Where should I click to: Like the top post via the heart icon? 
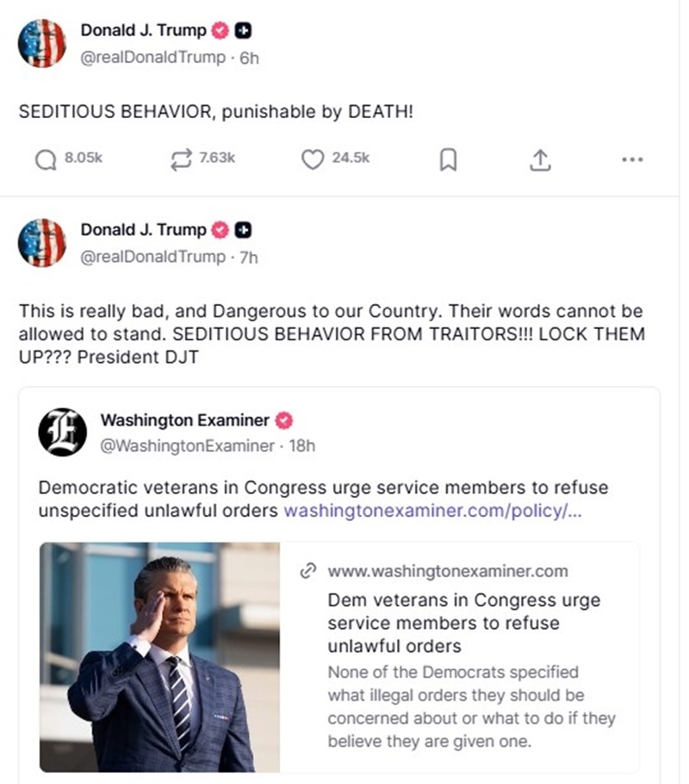pos(313,159)
